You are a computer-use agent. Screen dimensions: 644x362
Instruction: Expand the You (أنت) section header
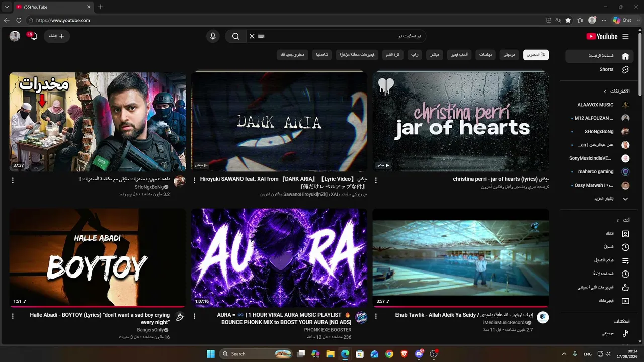tap(623, 220)
